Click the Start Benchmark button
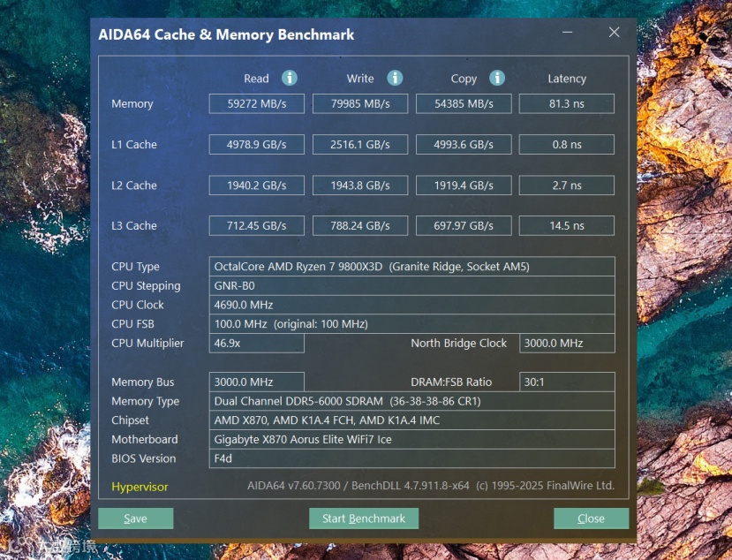This screenshot has height=560, width=732. [x=364, y=518]
